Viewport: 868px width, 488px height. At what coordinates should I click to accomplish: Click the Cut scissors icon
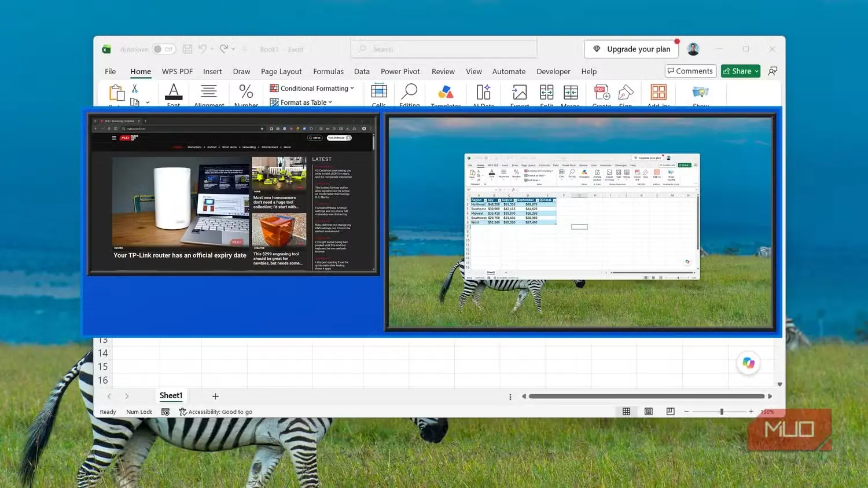coord(135,89)
